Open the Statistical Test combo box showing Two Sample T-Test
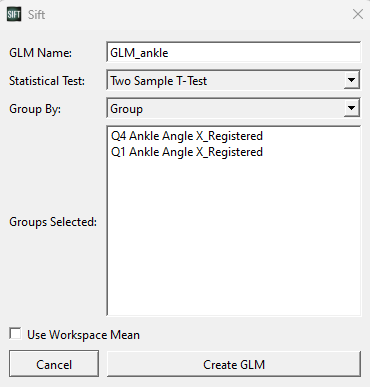 click(x=233, y=80)
